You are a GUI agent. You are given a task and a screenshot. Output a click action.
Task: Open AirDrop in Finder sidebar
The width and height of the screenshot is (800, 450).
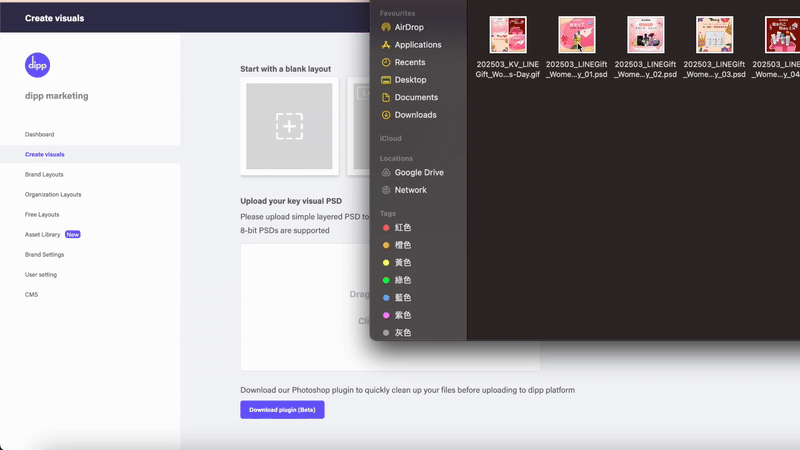409,27
